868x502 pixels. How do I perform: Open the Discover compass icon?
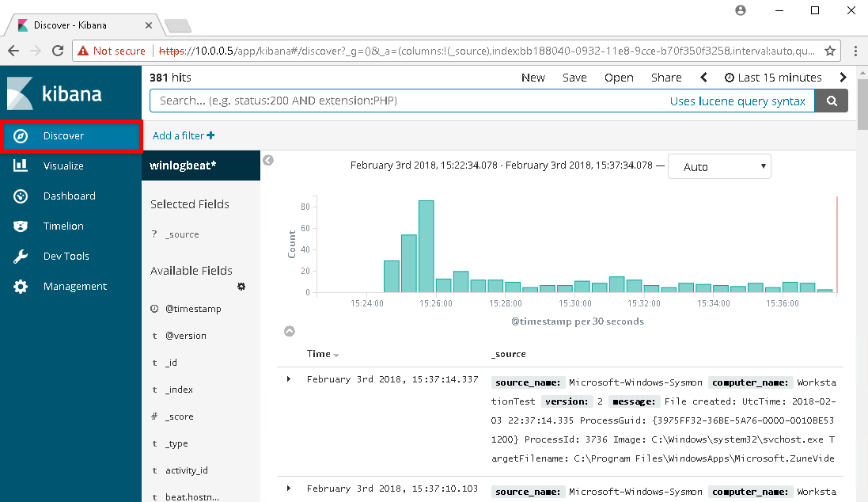click(21, 135)
